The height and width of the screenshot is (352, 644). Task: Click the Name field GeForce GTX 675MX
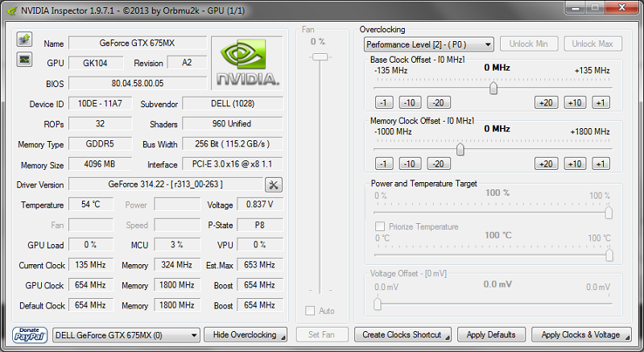138,43
